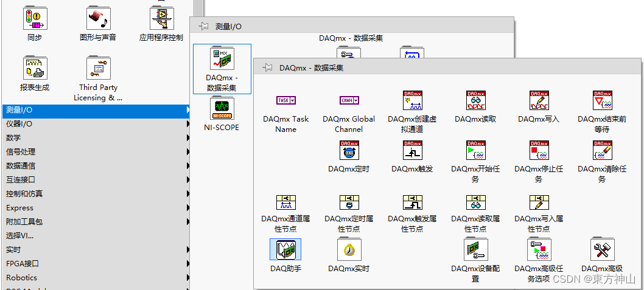The image size is (644, 290).
Task: Open the 附加工具包 category
Action: point(96,221)
